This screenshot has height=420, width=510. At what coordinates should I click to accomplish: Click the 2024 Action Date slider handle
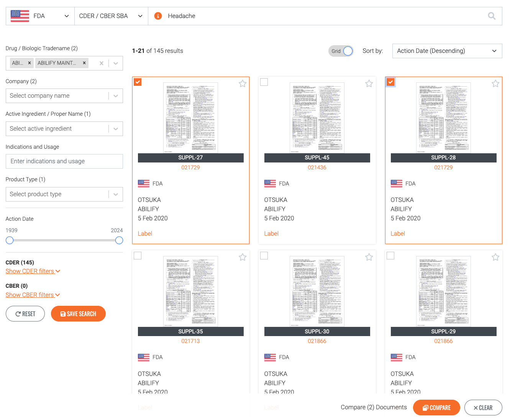(119, 240)
